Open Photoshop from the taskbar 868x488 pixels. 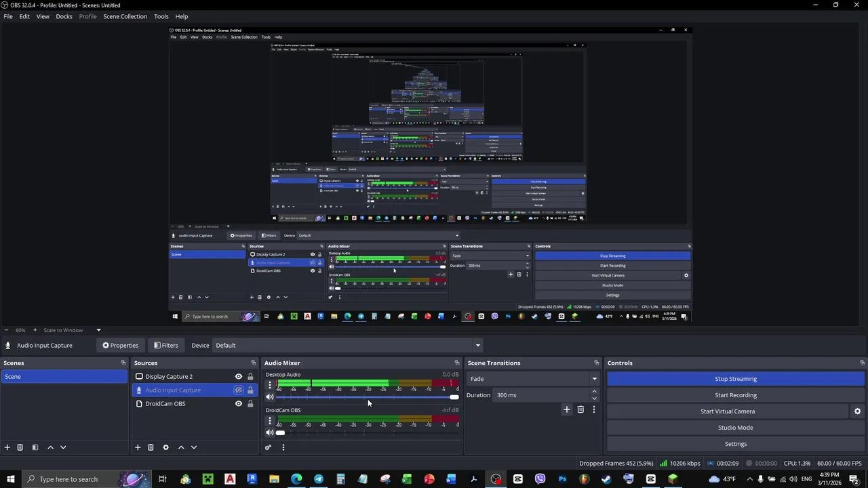coord(562,479)
